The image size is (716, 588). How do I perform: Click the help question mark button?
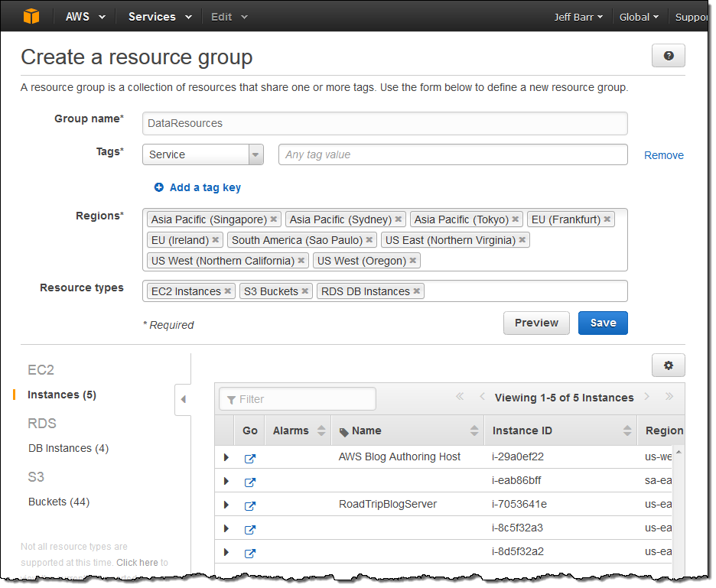(668, 56)
